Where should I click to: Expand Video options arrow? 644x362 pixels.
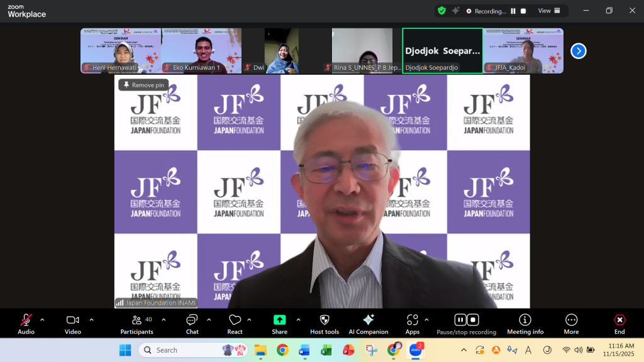point(91,320)
